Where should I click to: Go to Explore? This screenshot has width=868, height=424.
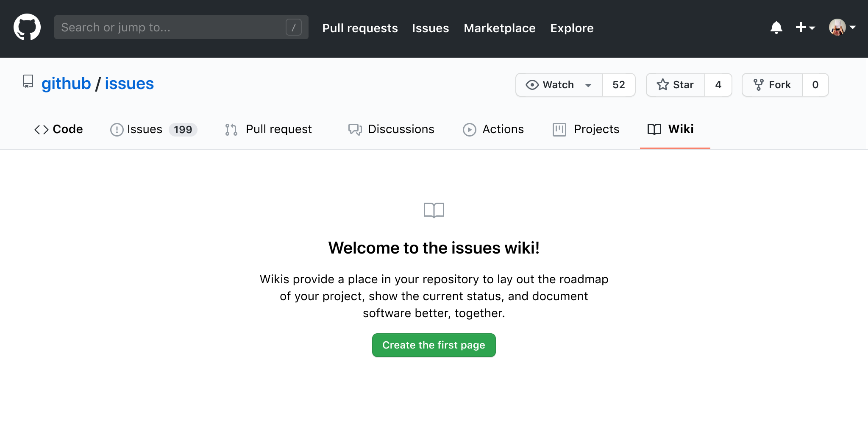pos(572,28)
